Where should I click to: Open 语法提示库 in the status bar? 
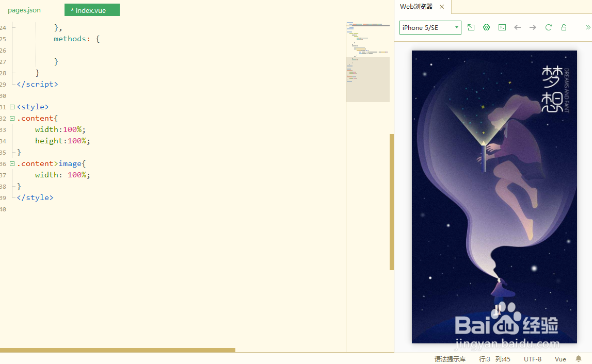click(450, 359)
